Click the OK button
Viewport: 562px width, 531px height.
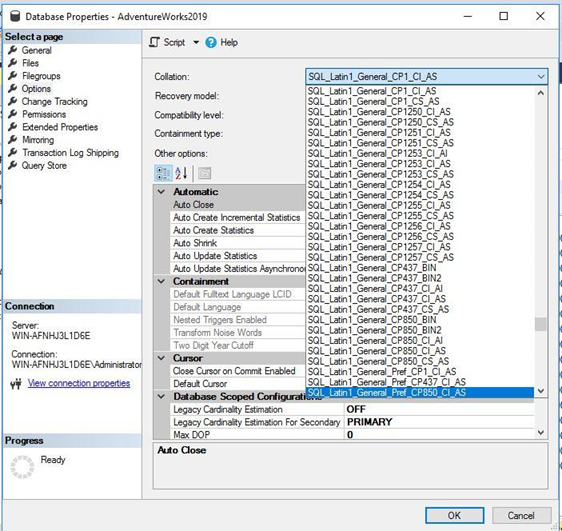[x=454, y=515]
